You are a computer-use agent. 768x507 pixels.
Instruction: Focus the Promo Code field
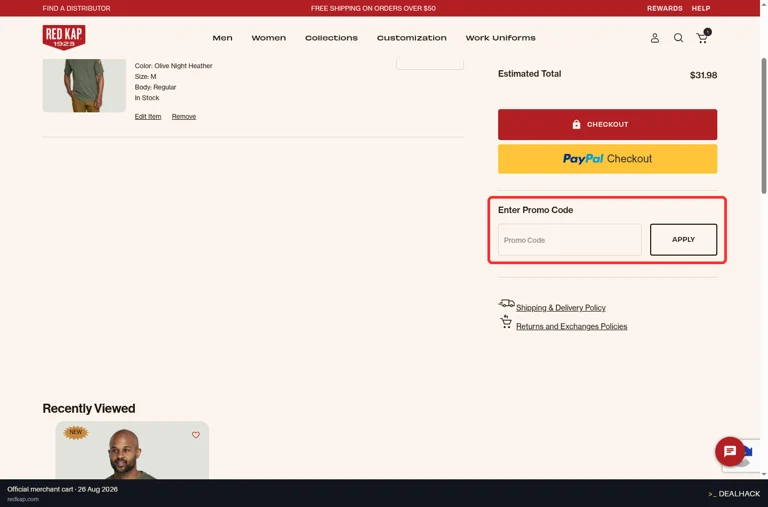point(570,240)
